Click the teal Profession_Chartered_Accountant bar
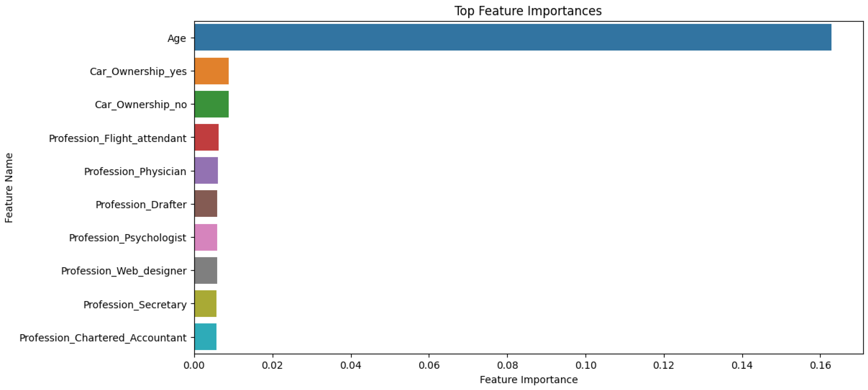This screenshot has height=390, width=868. 206,337
